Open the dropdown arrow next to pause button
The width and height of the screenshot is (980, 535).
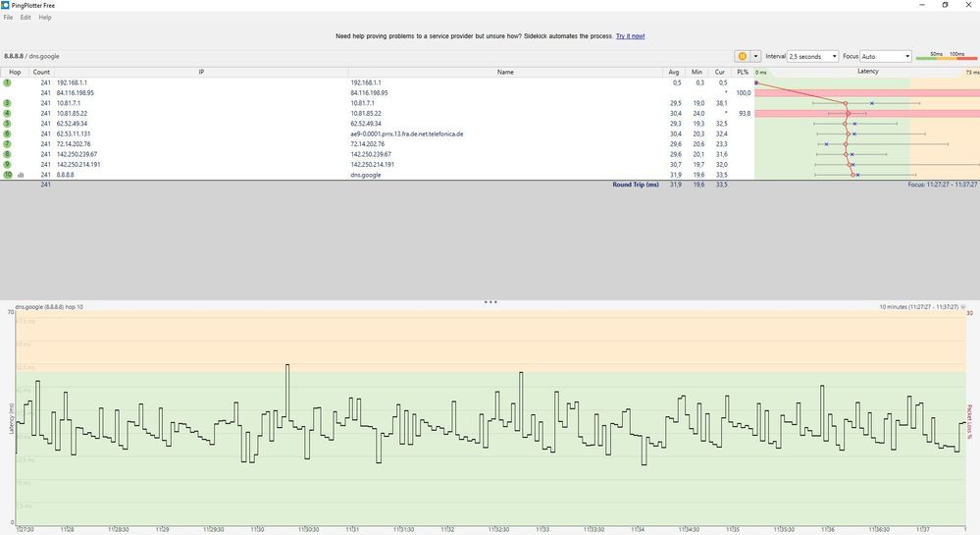(755, 56)
